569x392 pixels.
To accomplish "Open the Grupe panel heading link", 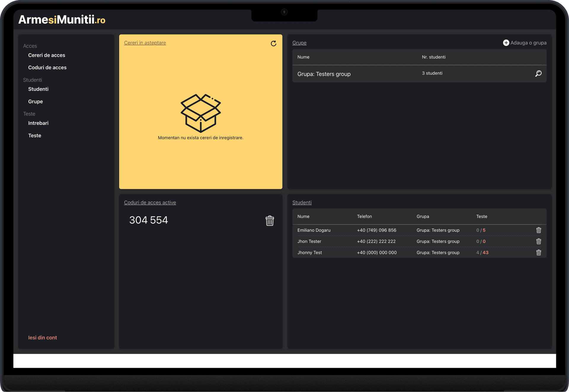I will (x=299, y=43).
